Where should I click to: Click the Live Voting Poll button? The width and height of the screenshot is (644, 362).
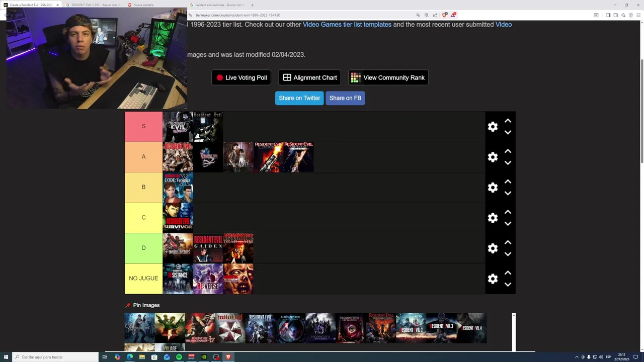pos(242,77)
